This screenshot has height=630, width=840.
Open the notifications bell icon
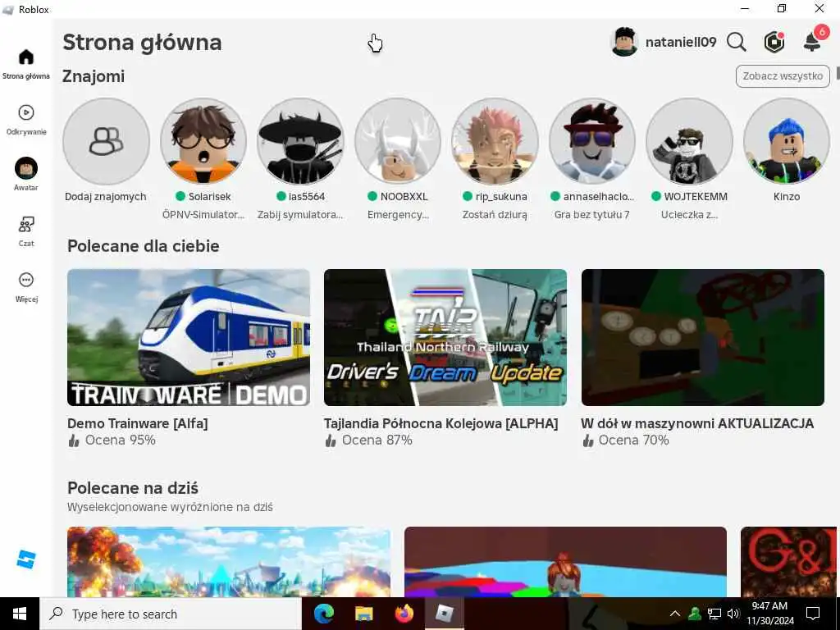[812, 42]
